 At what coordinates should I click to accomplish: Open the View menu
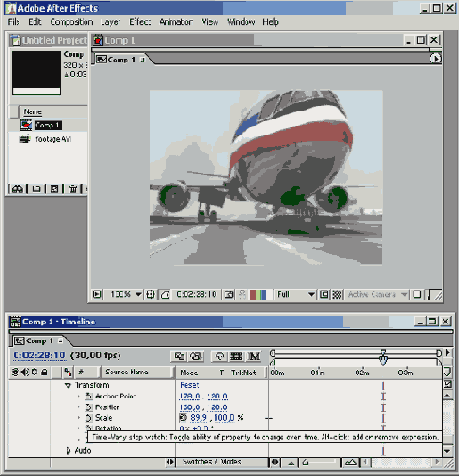[210, 22]
